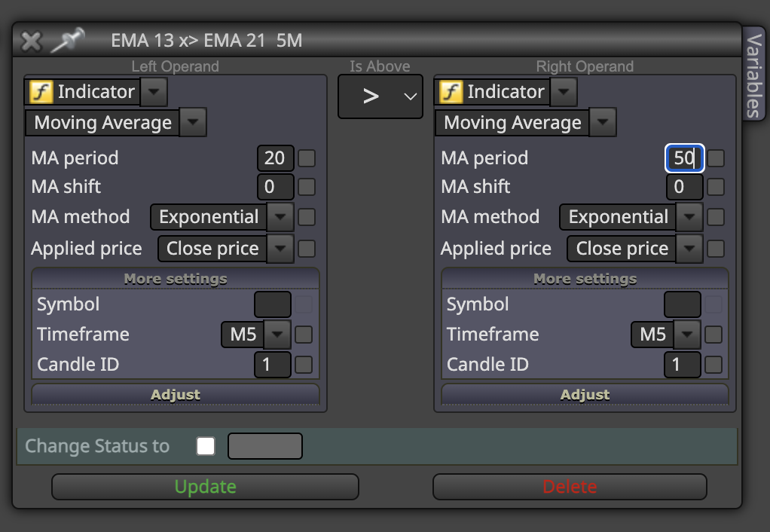
Task: Click the pin icon in title bar
Action: pos(68,40)
